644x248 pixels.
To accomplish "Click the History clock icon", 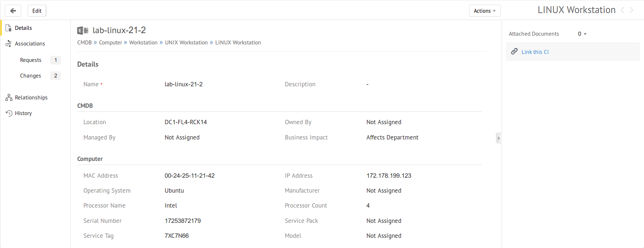I will [x=9, y=113].
